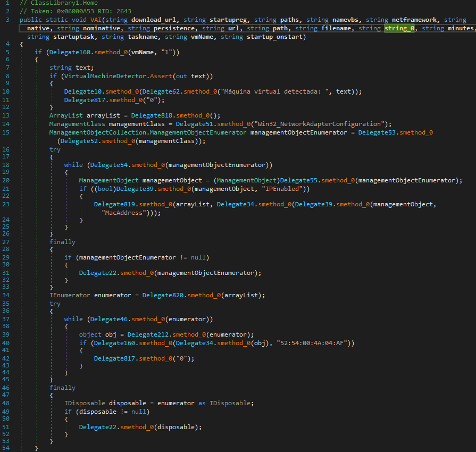Click Delegate22 on line 51
476x452 pixels.
click(97, 428)
